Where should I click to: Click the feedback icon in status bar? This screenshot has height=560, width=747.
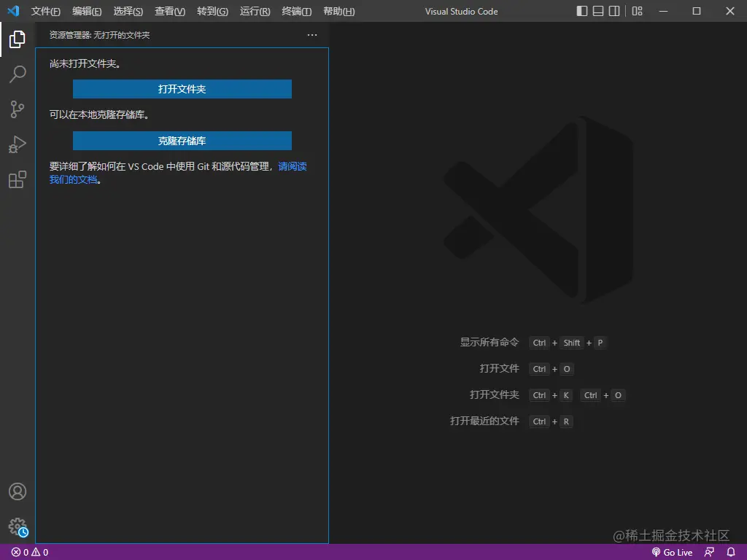(709, 553)
